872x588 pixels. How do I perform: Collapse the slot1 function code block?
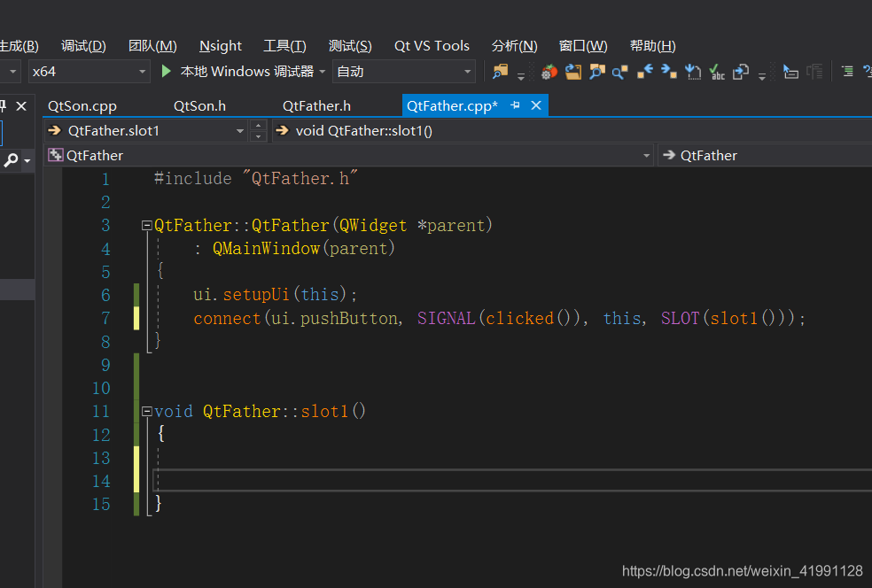tap(147, 412)
